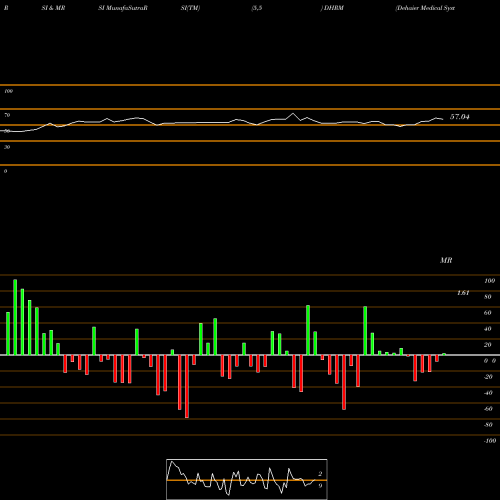Click the SI & MR header text

[x=53, y=8]
